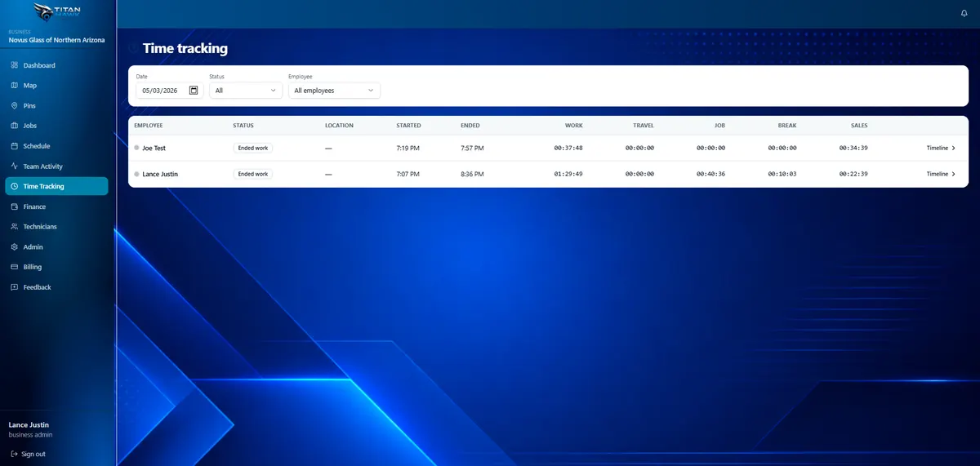Click the calendar icon in Date field
This screenshot has width=980, height=466.
[x=194, y=91]
